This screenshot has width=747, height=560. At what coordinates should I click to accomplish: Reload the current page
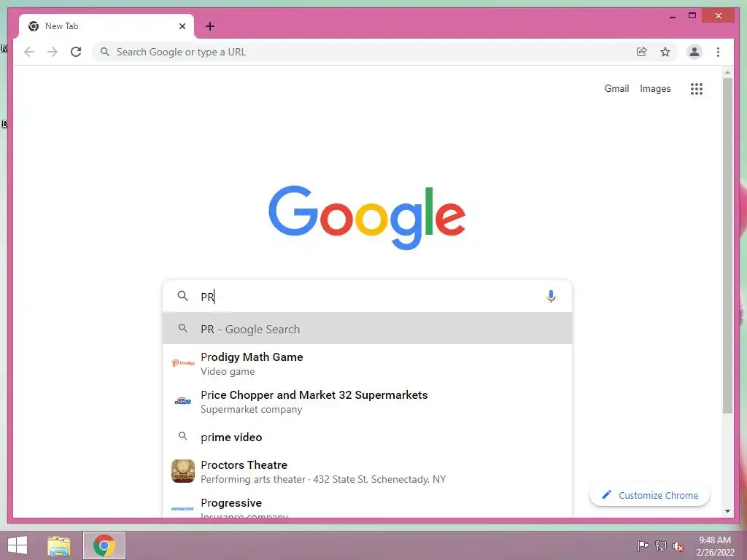[x=76, y=52]
